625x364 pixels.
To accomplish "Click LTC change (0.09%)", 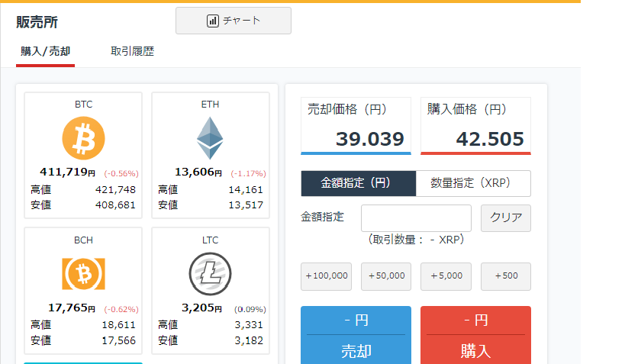I will click(250, 309).
